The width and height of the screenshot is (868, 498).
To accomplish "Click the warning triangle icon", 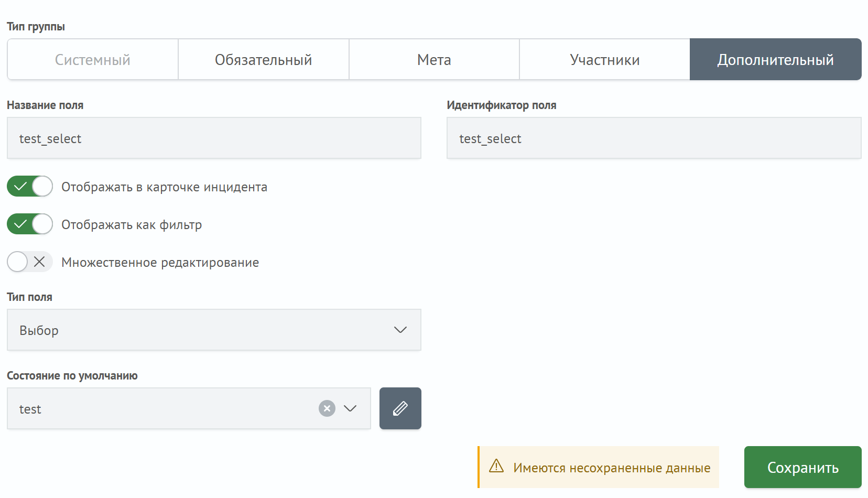I will point(496,466).
